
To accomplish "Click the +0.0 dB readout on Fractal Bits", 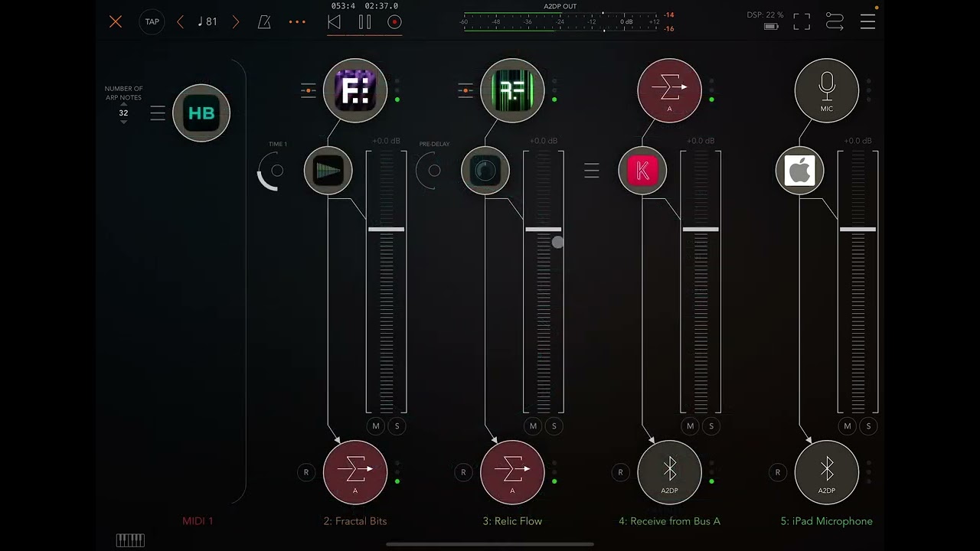I will pyautogui.click(x=387, y=141).
